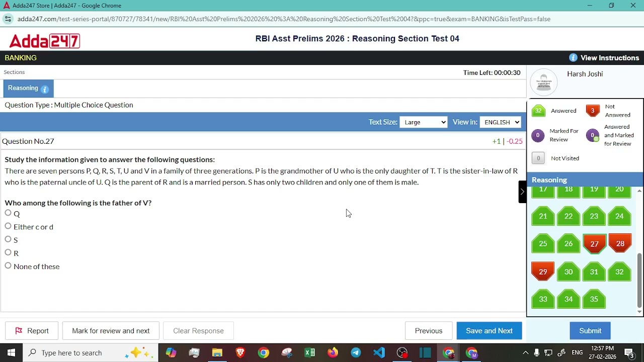The height and width of the screenshot is (362, 644).
Task: Jump to question 21 in palette
Action: click(x=543, y=216)
